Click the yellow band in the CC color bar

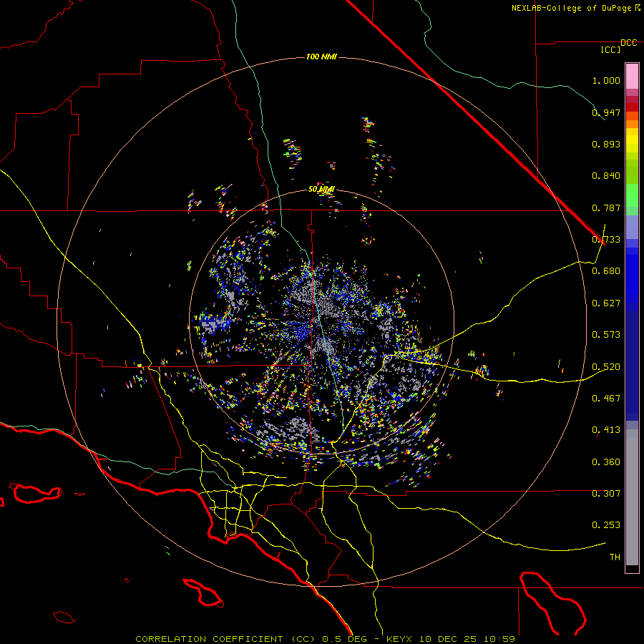632,140
